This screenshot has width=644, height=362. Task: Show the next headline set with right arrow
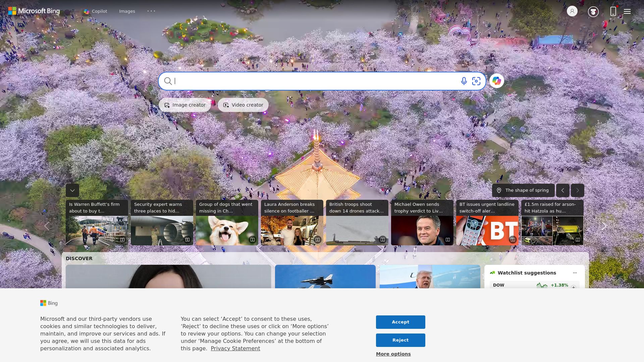click(x=603, y=226)
